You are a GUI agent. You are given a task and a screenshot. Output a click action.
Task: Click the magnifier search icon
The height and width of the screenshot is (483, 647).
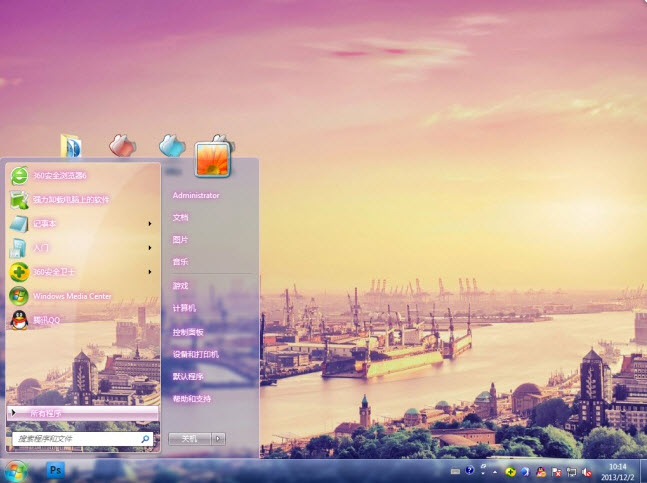[x=145, y=439]
